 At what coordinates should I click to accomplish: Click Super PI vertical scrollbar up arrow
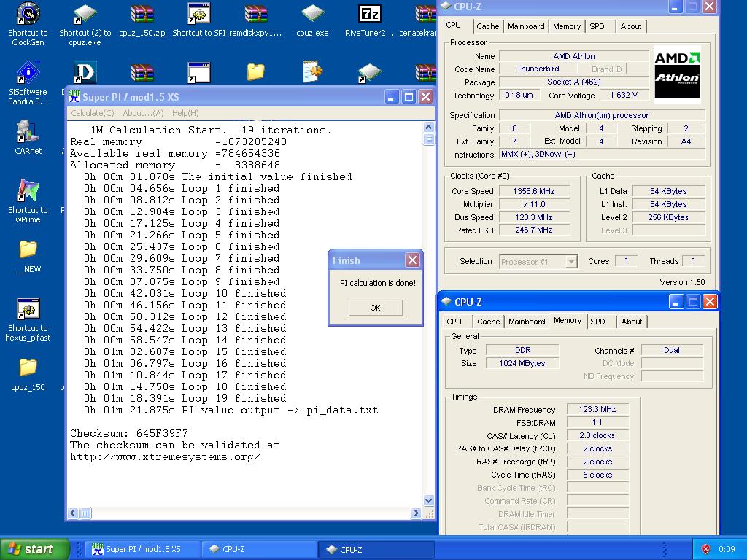click(428, 127)
